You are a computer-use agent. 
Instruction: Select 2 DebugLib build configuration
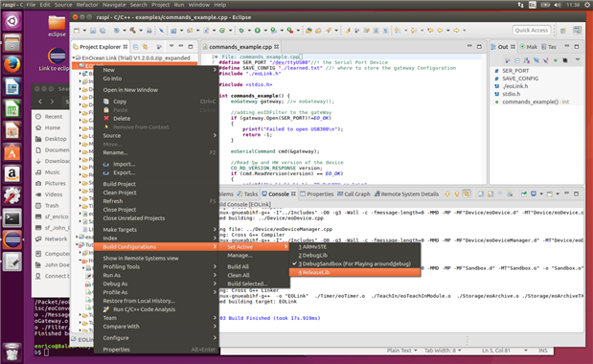pyautogui.click(x=354, y=255)
